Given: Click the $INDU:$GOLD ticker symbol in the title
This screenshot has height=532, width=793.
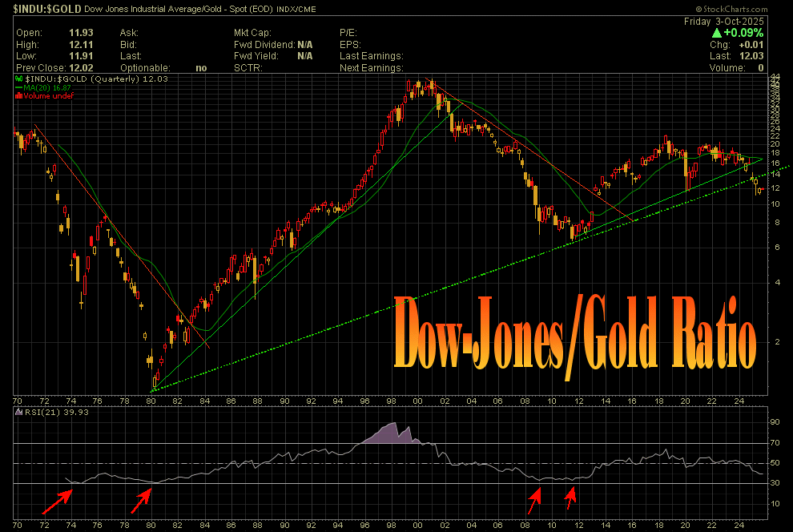Looking at the screenshot, I should point(47,9).
